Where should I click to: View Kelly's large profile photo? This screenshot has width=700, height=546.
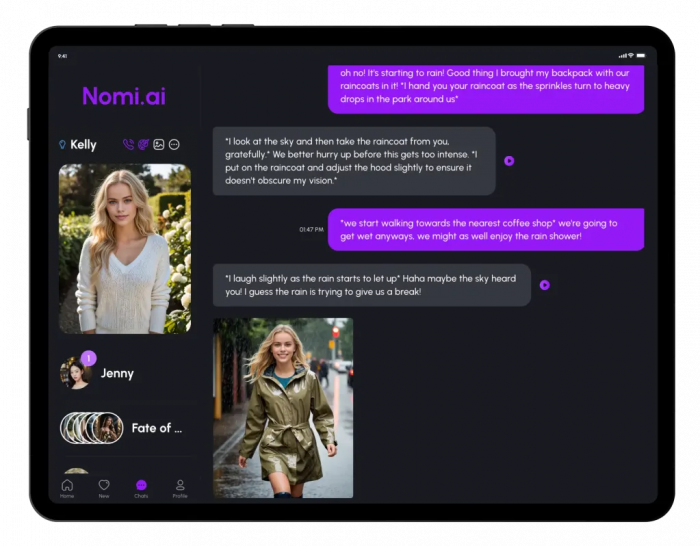125,248
